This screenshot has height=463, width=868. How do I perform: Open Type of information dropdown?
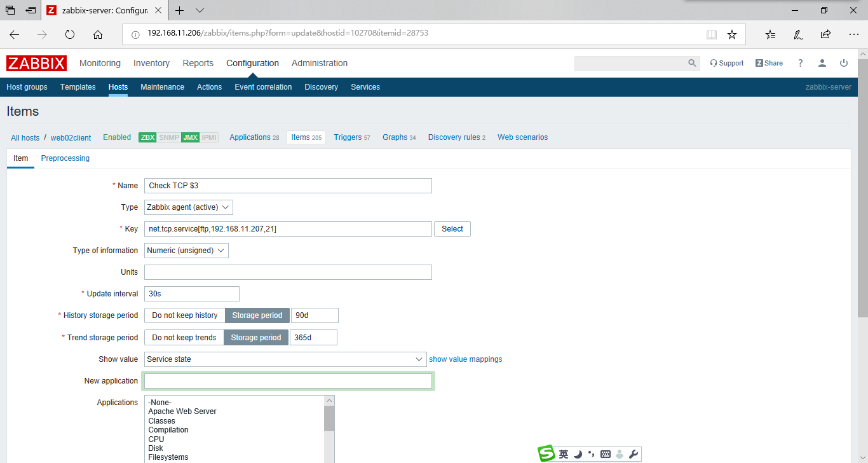click(186, 251)
